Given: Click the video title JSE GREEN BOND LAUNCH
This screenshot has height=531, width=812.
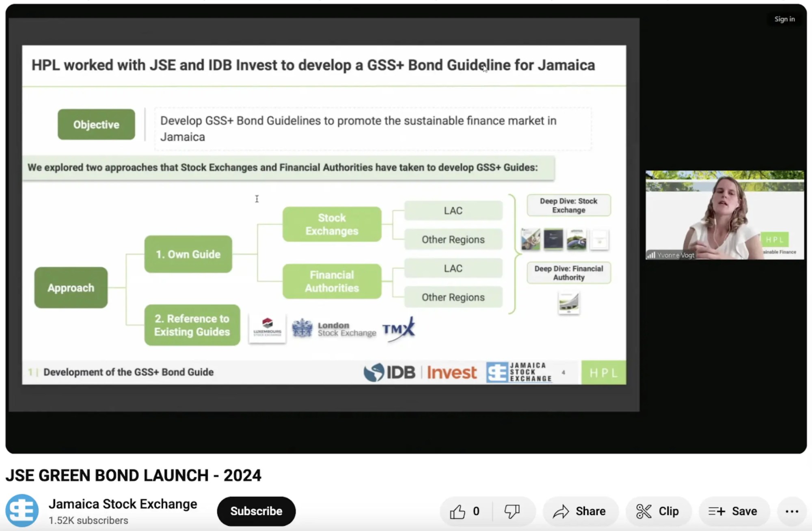Looking at the screenshot, I should (x=134, y=475).
